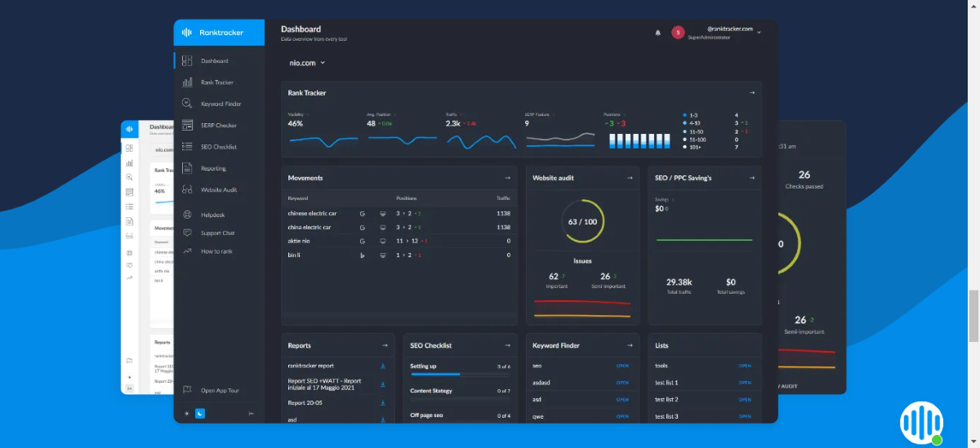Download the Report 20-05 file

click(x=383, y=403)
